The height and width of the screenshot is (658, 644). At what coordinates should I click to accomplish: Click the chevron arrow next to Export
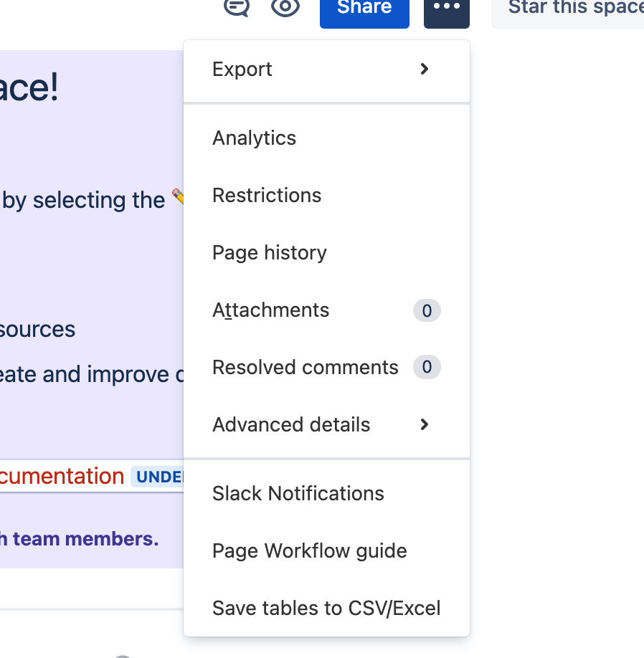(x=425, y=70)
